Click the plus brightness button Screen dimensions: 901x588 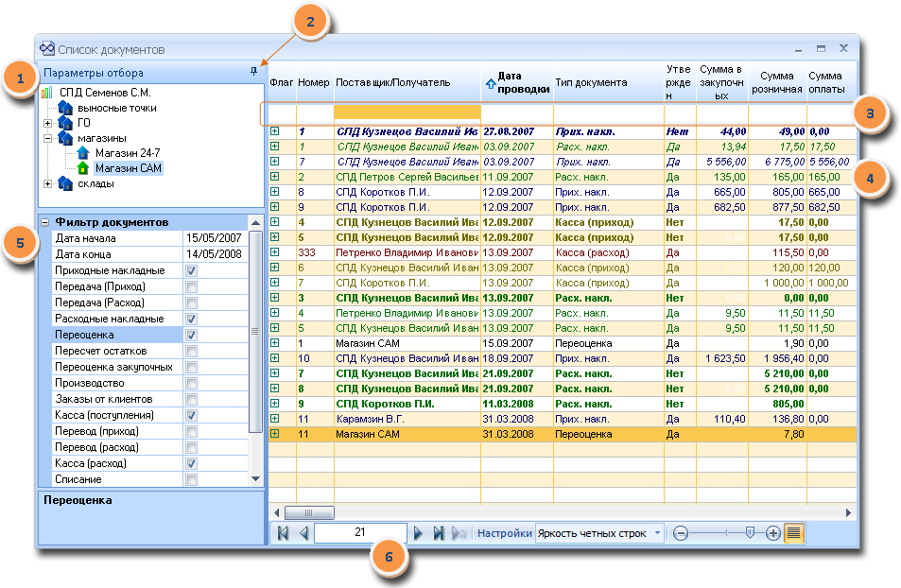click(773, 533)
